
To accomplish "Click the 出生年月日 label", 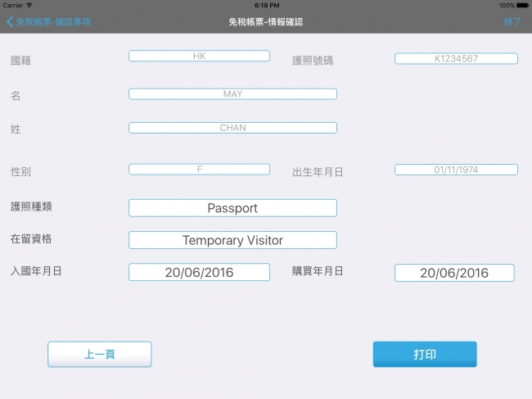I will [318, 172].
